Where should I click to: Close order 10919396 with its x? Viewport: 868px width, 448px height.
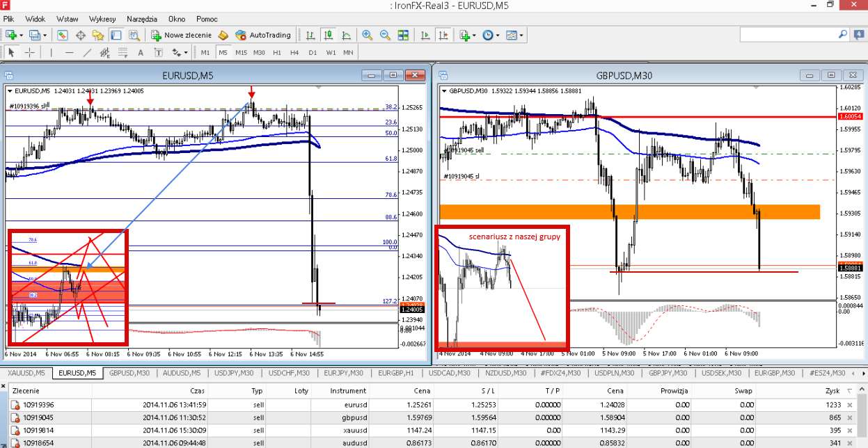point(849,405)
